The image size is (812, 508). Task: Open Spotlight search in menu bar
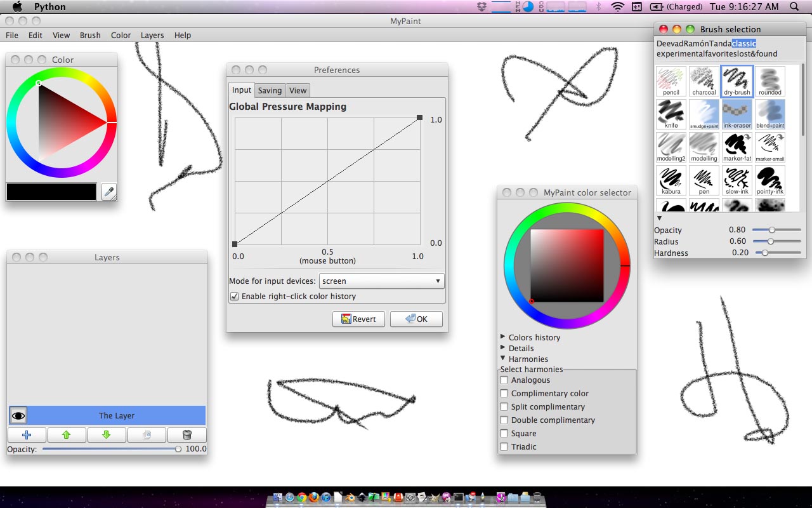794,7
